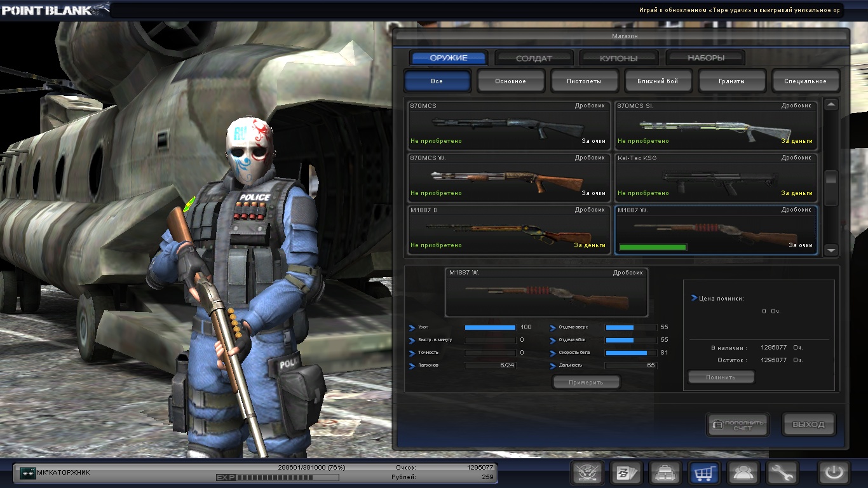The width and height of the screenshot is (868, 488).
Task: Open the PB cards icon
Action: click(627, 473)
